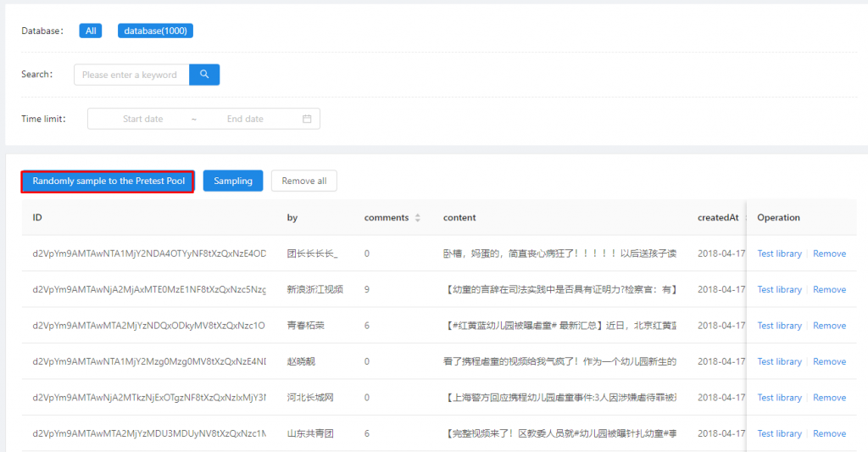Click the Start date field
The height and width of the screenshot is (452, 868).
[x=142, y=119]
